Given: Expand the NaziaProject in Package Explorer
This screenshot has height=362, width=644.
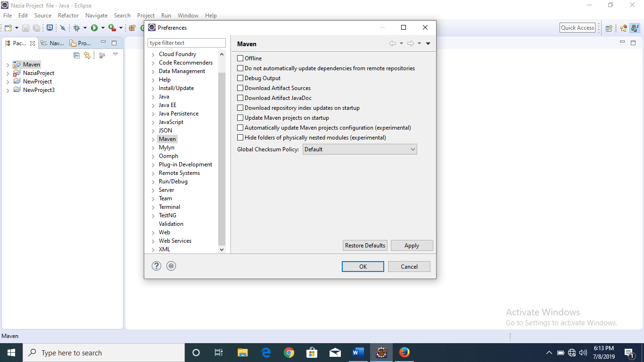Looking at the screenshot, I should 8,74.
